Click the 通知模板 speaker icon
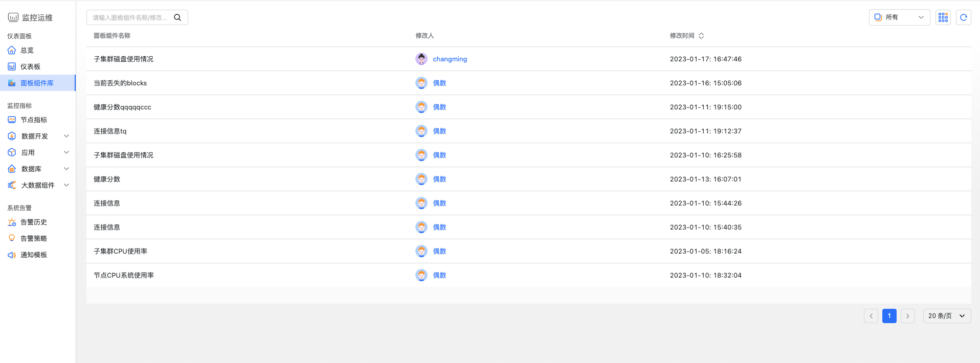The image size is (980, 363). (12, 255)
